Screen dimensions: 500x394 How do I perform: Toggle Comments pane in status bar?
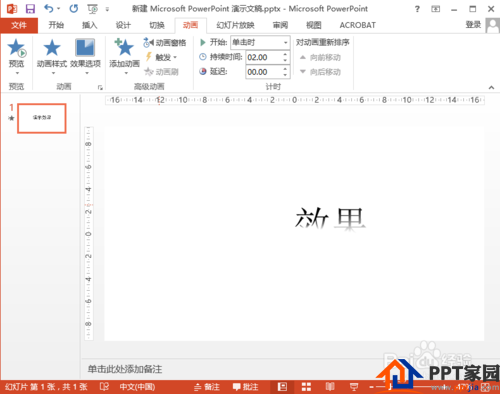[245, 387]
